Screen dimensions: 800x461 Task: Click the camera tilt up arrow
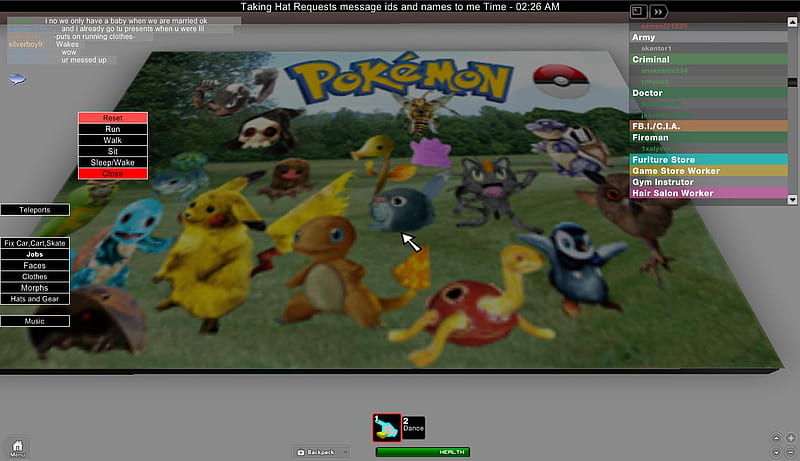click(776, 438)
